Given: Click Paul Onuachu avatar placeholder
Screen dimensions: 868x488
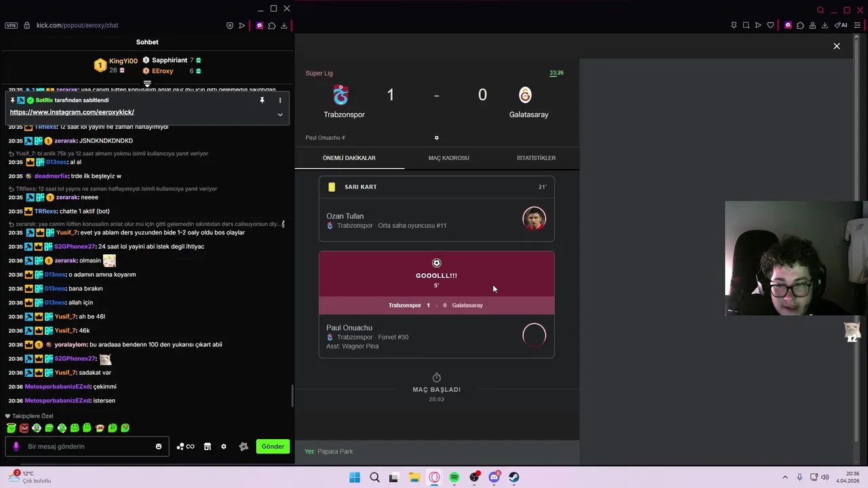Looking at the screenshot, I should point(534,335).
